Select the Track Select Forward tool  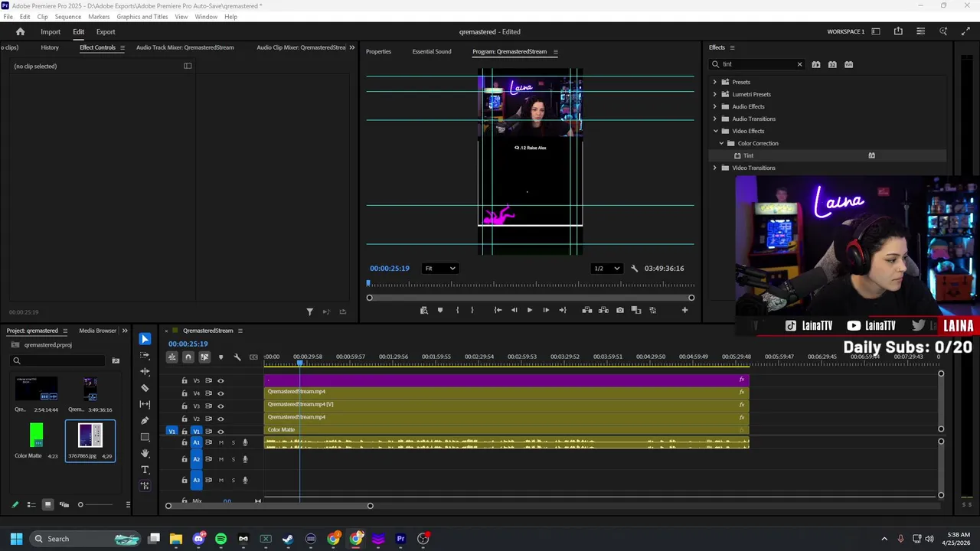pos(145,355)
